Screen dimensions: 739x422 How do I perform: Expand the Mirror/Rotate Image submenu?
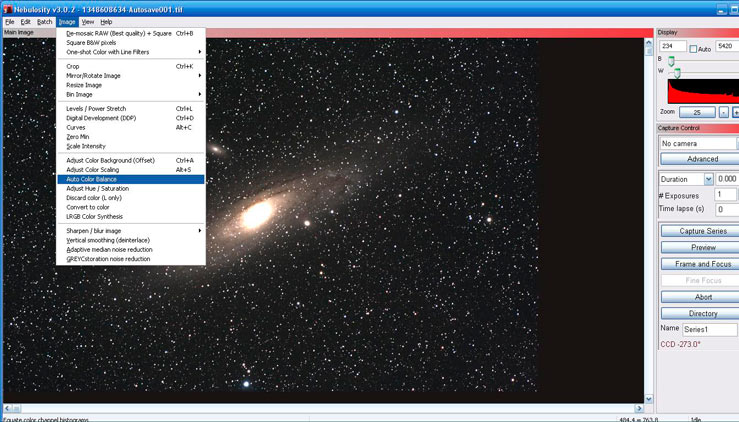[x=131, y=75]
